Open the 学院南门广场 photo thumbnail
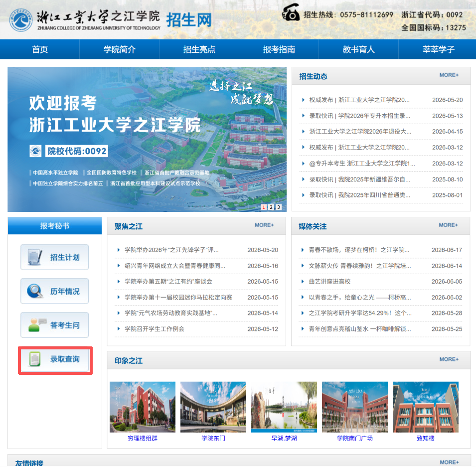The width and height of the screenshot is (476, 467). pyautogui.click(x=354, y=407)
